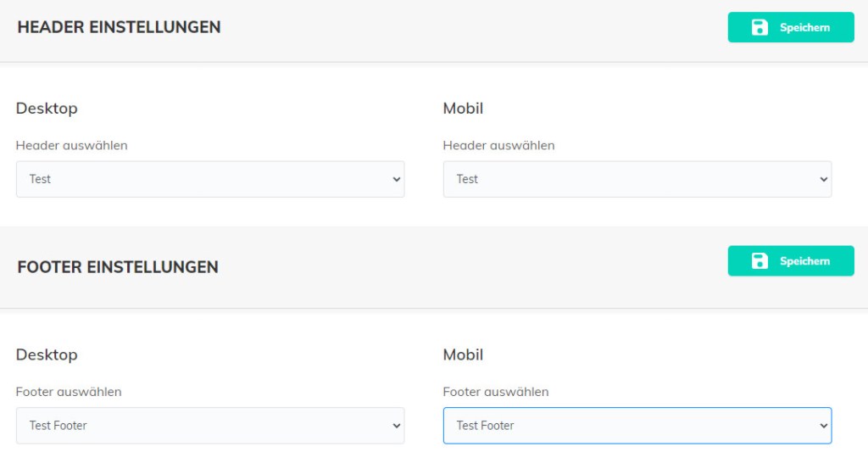Click the Mobil heading in header section
868x452 pixels.
[463, 109]
